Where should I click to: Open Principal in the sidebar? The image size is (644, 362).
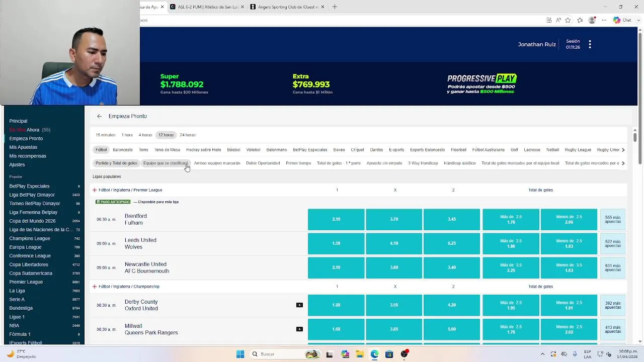[x=18, y=121]
